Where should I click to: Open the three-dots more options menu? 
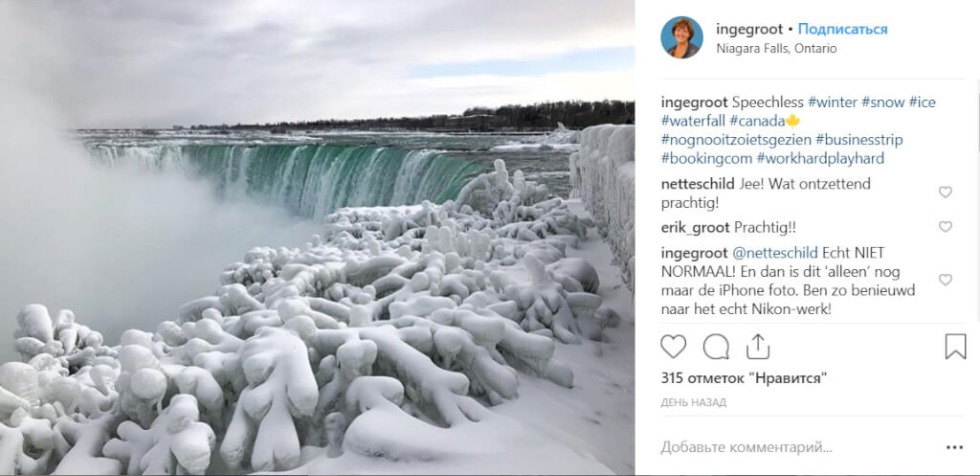(x=954, y=447)
